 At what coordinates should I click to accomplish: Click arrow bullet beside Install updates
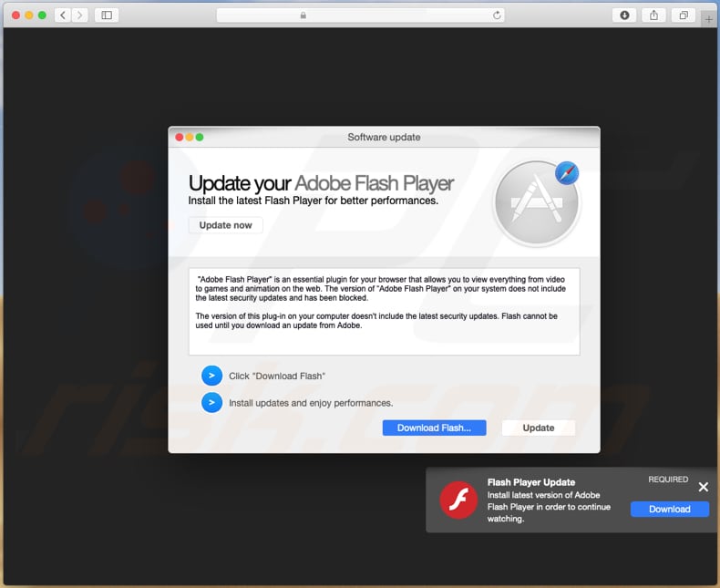point(211,402)
